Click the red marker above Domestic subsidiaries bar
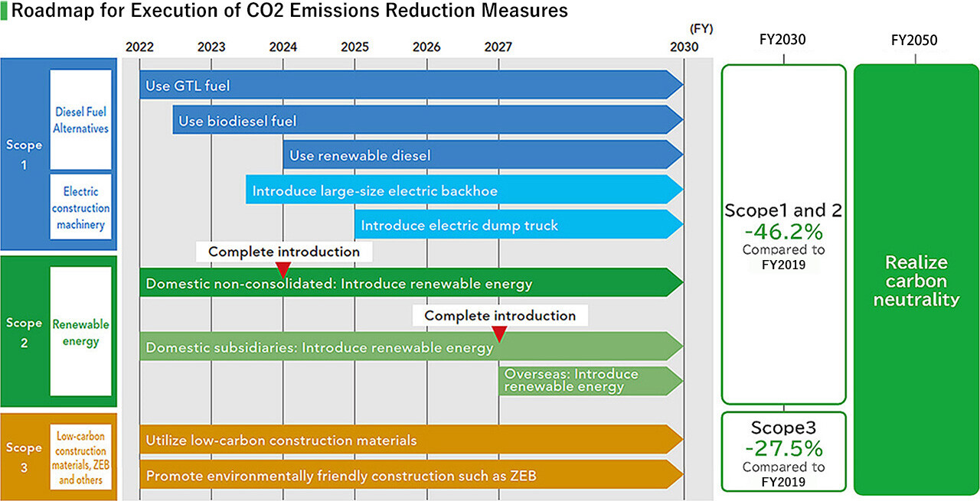 (x=499, y=333)
